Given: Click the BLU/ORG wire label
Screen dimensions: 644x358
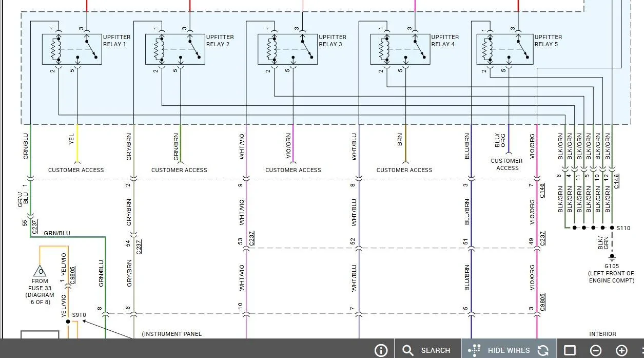Looking at the screenshot, I should [500, 140].
